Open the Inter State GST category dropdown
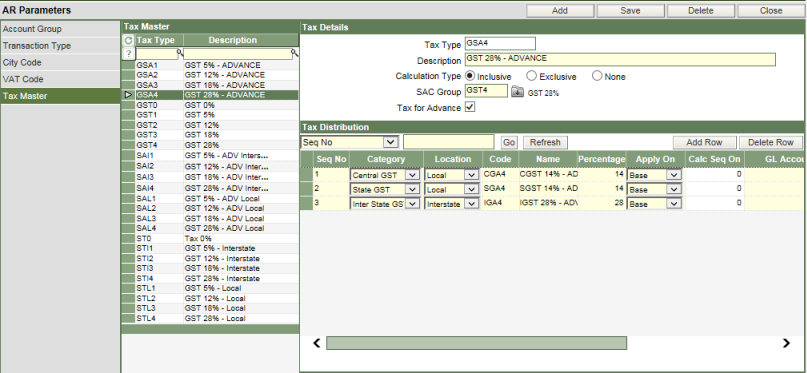The width and height of the screenshot is (807, 373). tap(412, 204)
